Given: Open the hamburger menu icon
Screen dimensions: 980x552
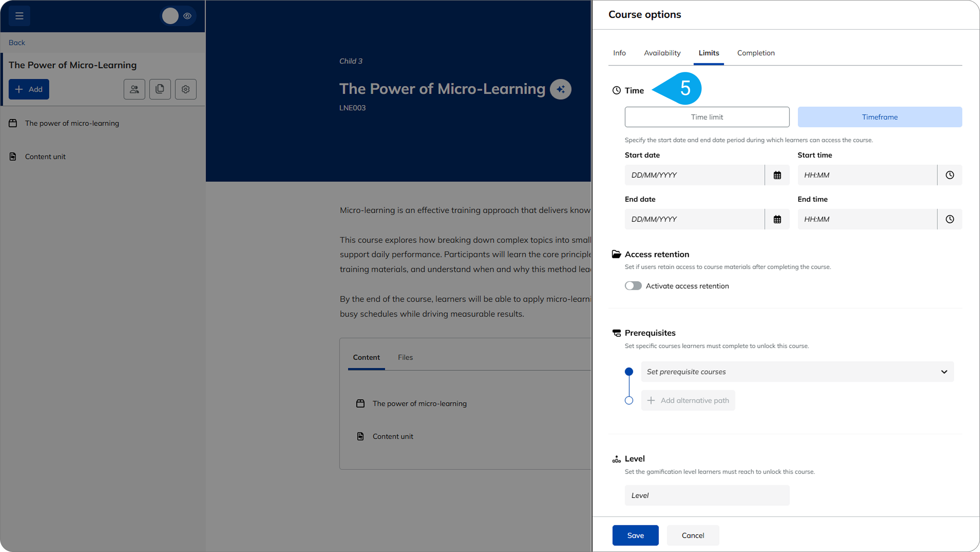Looking at the screenshot, I should point(19,16).
